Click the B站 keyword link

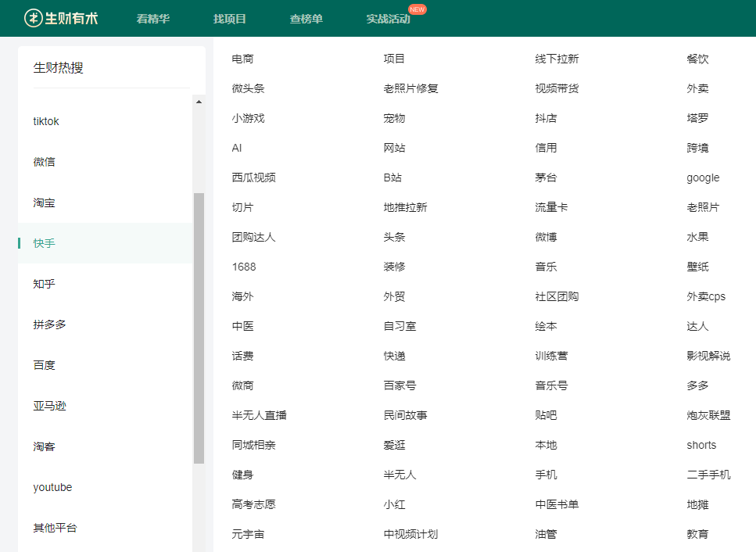click(x=392, y=178)
